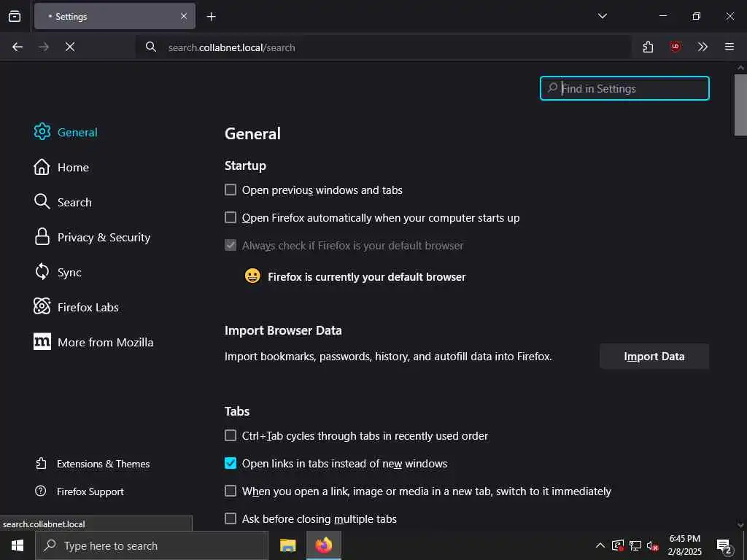The image size is (747, 560).
Task: Click the General gear icon
Action: point(42,131)
